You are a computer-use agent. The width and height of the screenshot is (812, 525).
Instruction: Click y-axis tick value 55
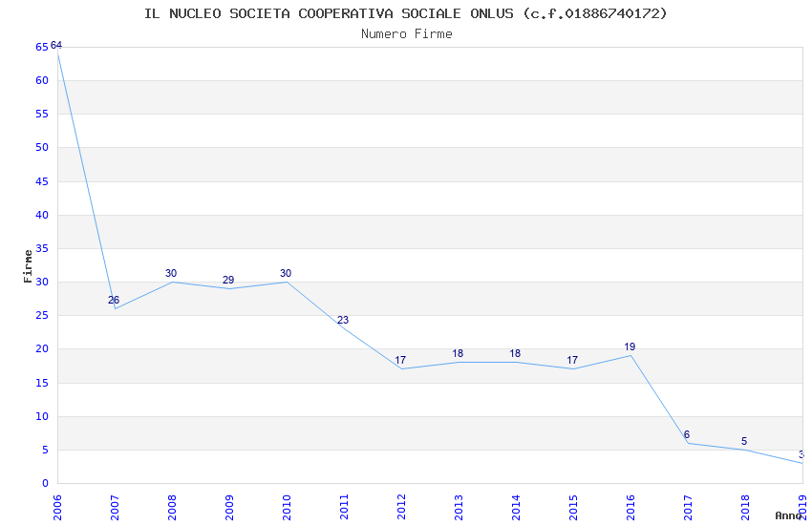click(x=42, y=114)
